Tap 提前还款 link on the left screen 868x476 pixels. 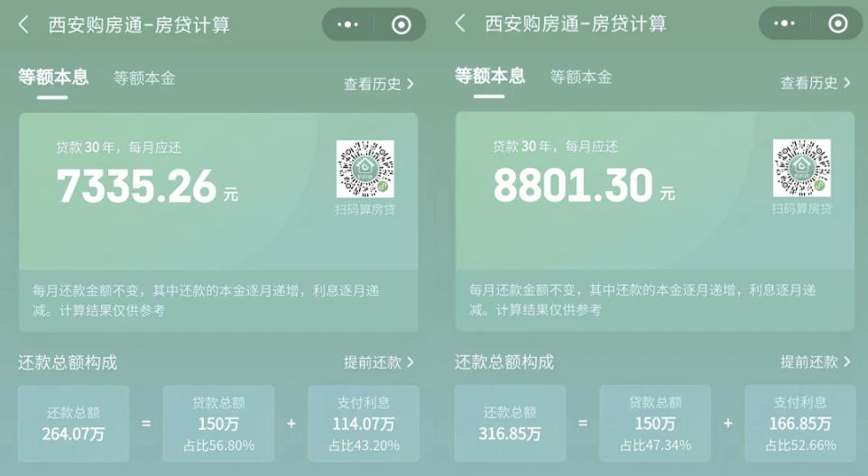[x=379, y=362]
